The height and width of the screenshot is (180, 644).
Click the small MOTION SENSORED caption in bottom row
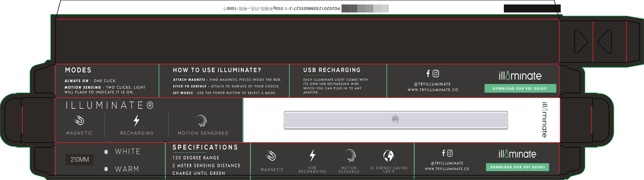349,170
